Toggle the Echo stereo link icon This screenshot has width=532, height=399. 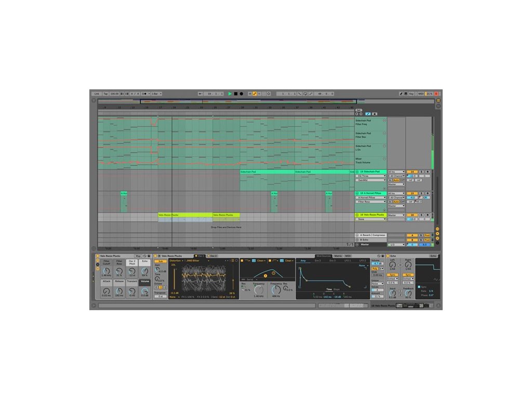[401, 265]
